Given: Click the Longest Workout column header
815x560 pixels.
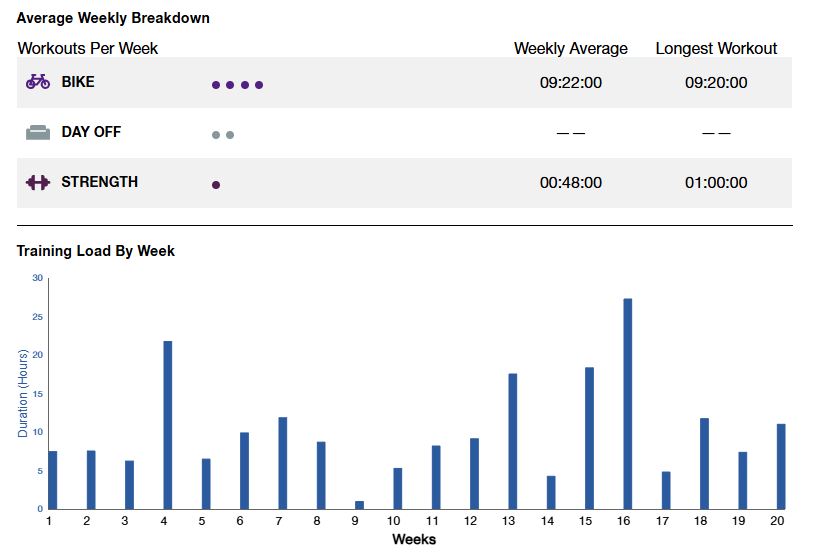Looking at the screenshot, I should 716,48.
